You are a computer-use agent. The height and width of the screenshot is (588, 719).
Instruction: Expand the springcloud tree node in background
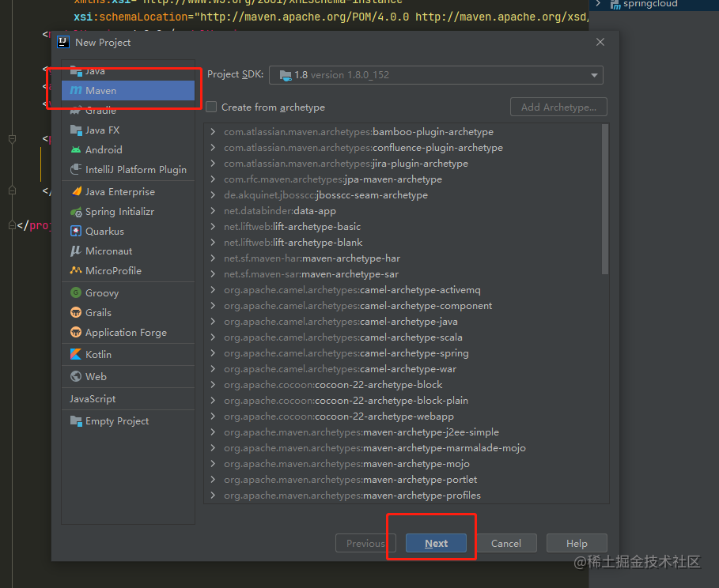click(598, 4)
